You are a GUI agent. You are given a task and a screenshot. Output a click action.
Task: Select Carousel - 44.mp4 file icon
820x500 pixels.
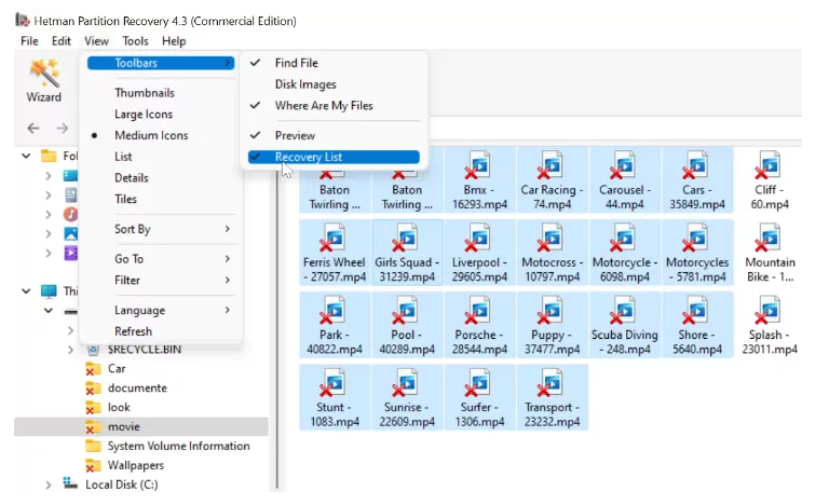click(x=624, y=180)
